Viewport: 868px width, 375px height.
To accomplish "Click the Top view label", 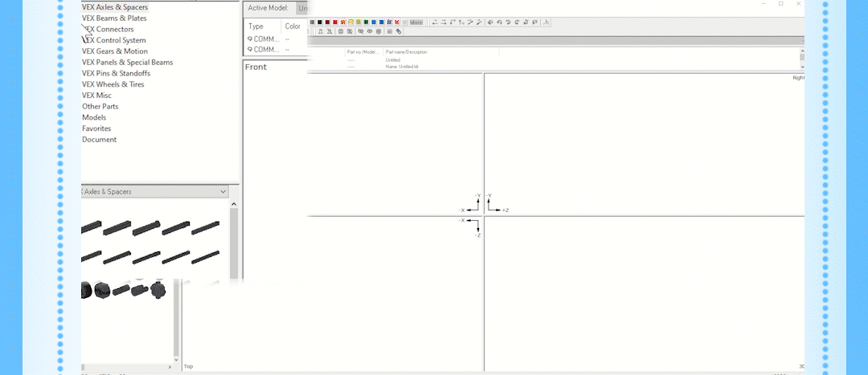I will (189, 366).
